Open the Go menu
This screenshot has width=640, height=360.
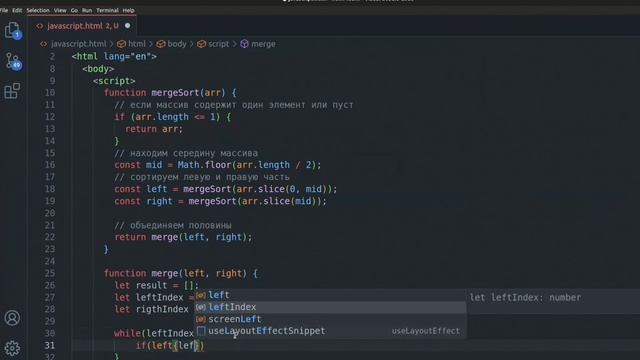[74, 10]
